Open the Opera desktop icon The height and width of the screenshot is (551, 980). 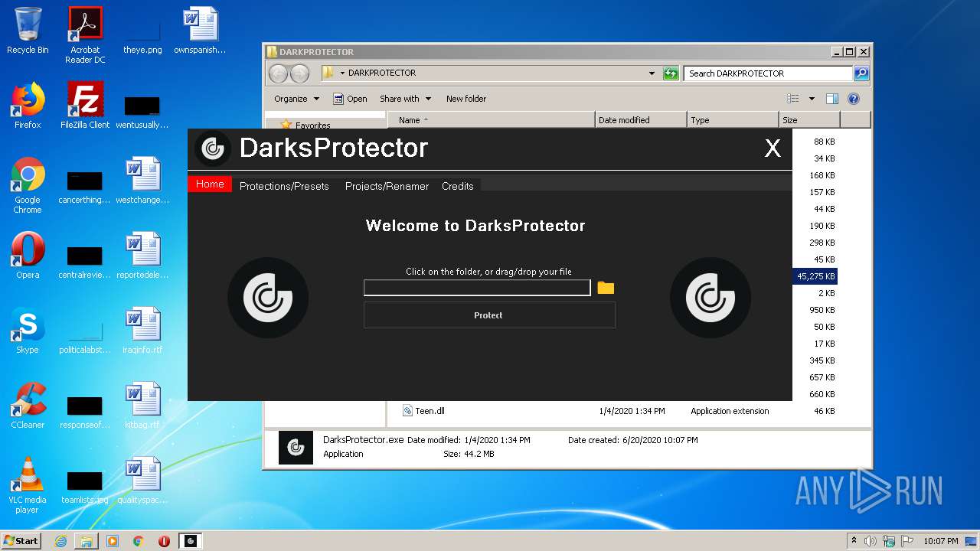coord(28,256)
